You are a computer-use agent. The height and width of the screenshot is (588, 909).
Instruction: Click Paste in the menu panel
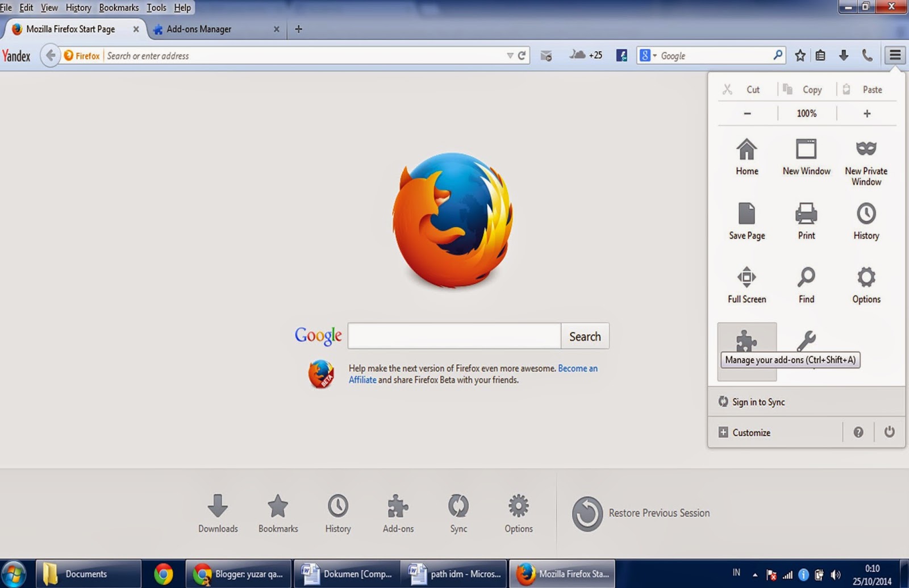(866, 89)
